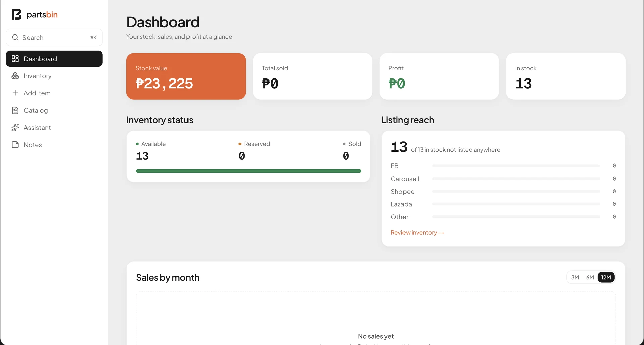Open the Inventory page
The height and width of the screenshot is (345, 644).
point(54,76)
